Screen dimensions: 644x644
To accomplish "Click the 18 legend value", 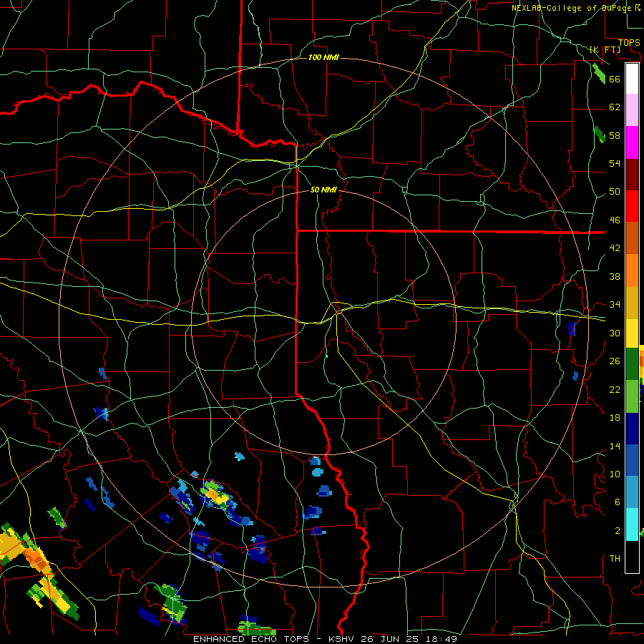I will [x=615, y=418].
